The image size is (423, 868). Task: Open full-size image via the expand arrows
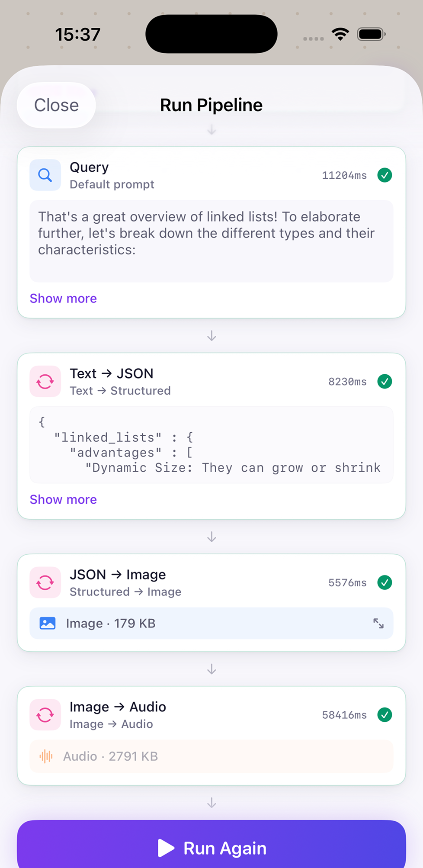[x=378, y=623]
